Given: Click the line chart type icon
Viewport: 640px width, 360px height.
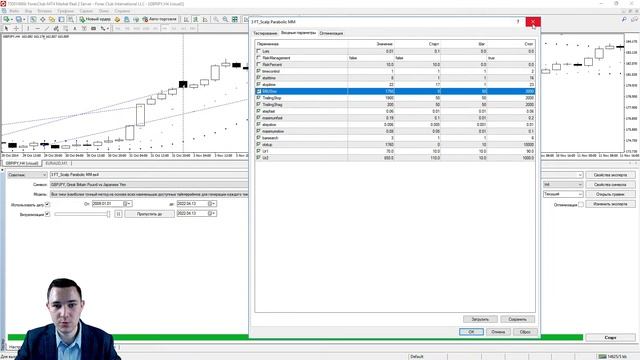Looking at the screenshot, I should pyautogui.click(x=205, y=19).
